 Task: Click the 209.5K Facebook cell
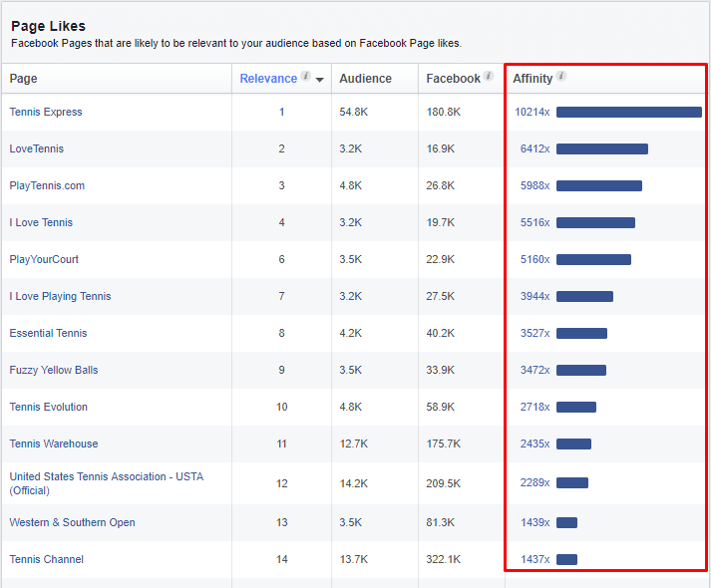(443, 483)
